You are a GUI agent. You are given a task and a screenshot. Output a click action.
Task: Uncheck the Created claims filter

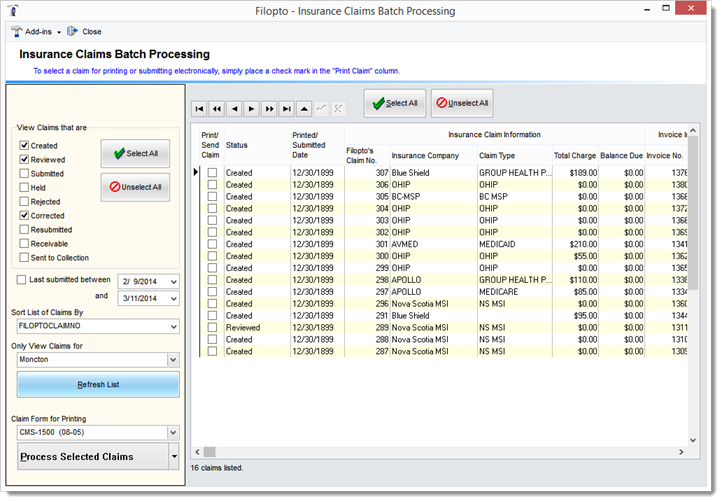24,146
